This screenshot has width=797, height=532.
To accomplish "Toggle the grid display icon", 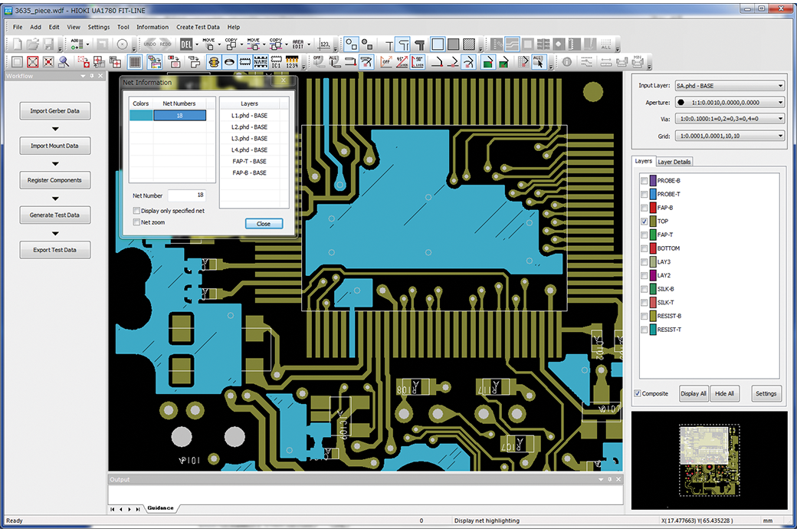I will click(135, 62).
